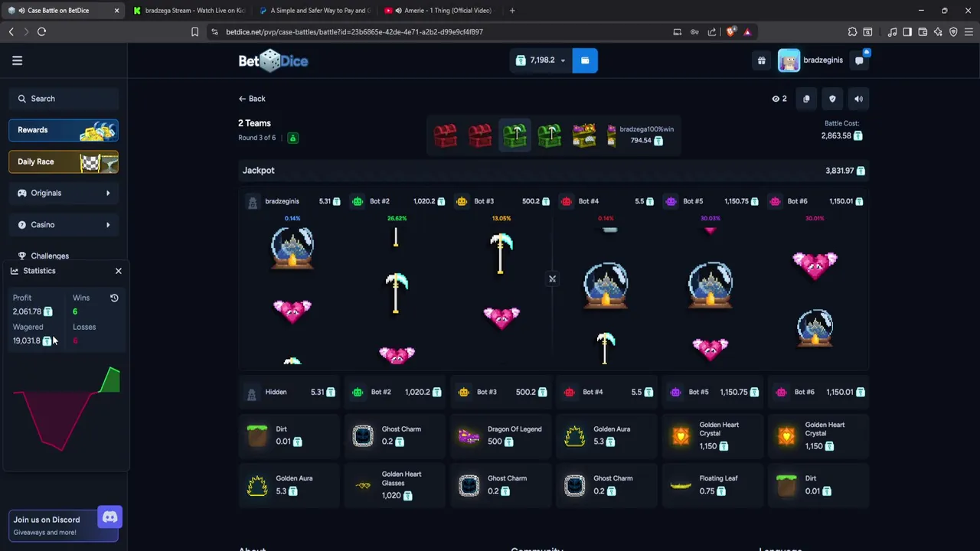
Task: Open the chat bubble icon
Action: click(x=860, y=60)
